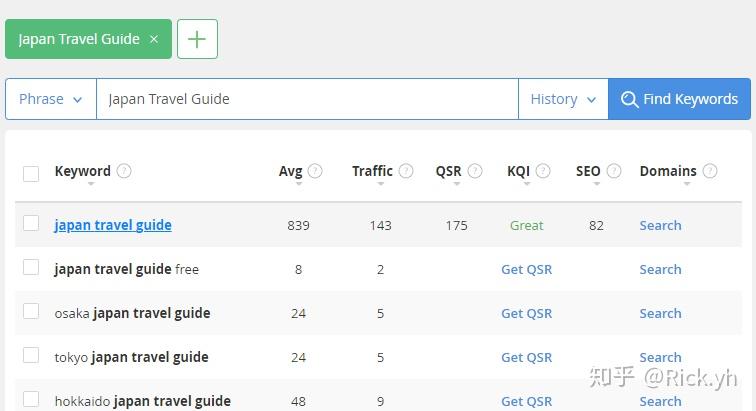Open the Avg column help icon
The height and width of the screenshot is (411, 756).
pyautogui.click(x=315, y=171)
